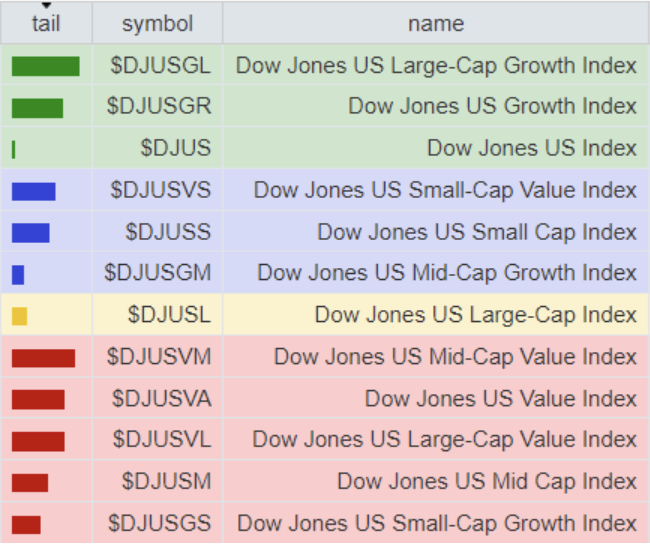Click the symbol column header

[x=157, y=23]
